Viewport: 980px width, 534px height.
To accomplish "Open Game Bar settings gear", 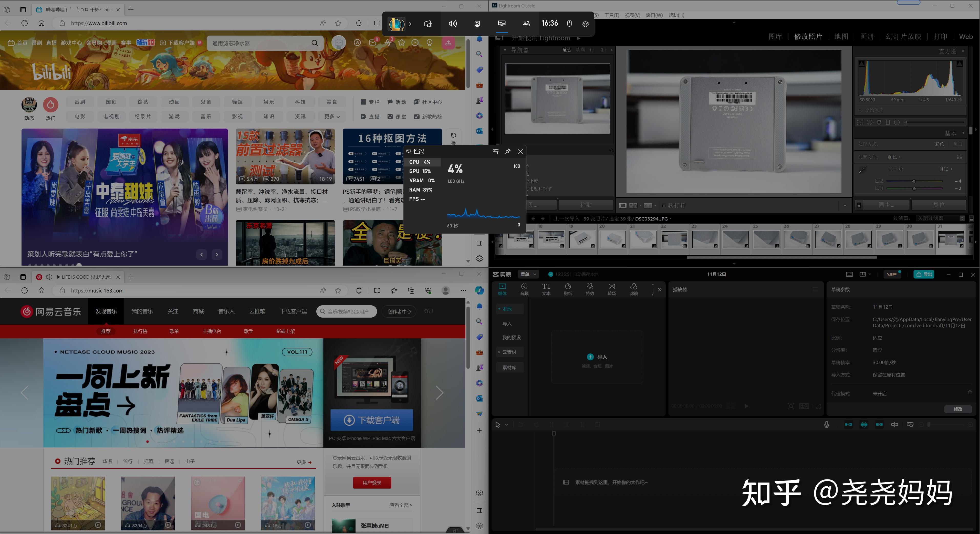I will click(586, 24).
